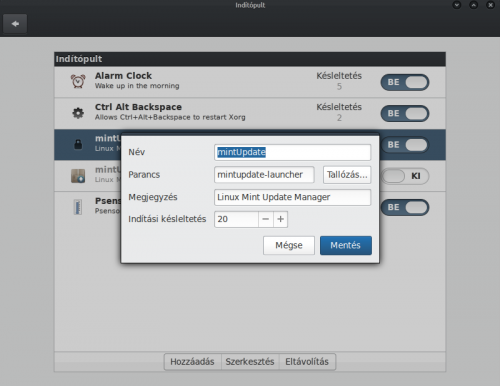Click the package icon beside the KI switch
The width and height of the screenshot is (500, 386).
(78, 176)
